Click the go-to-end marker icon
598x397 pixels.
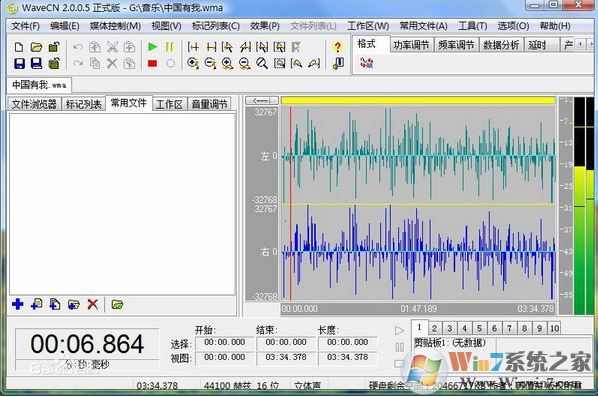[x=211, y=47]
